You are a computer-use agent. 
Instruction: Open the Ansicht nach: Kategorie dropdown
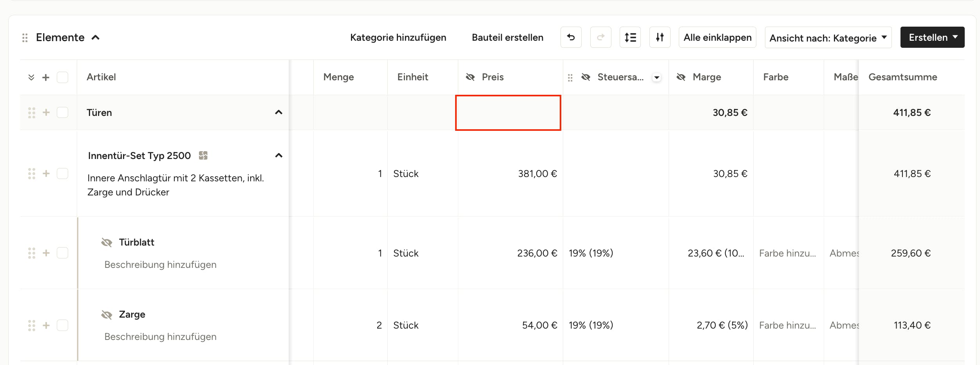tap(828, 38)
